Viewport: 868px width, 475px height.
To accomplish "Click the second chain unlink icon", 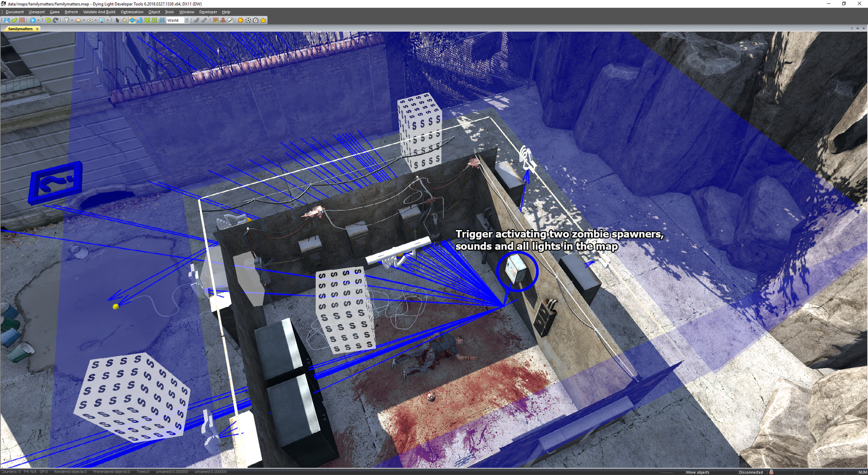I will click(204, 20).
